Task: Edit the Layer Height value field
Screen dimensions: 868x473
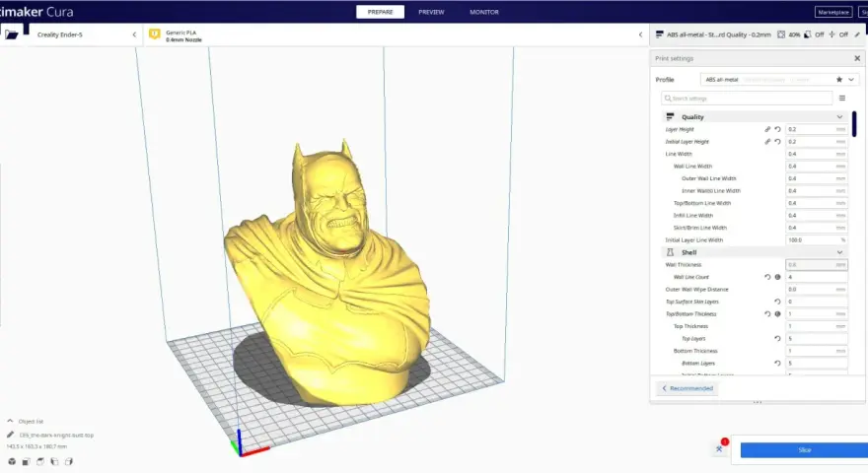Action: pos(817,129)
